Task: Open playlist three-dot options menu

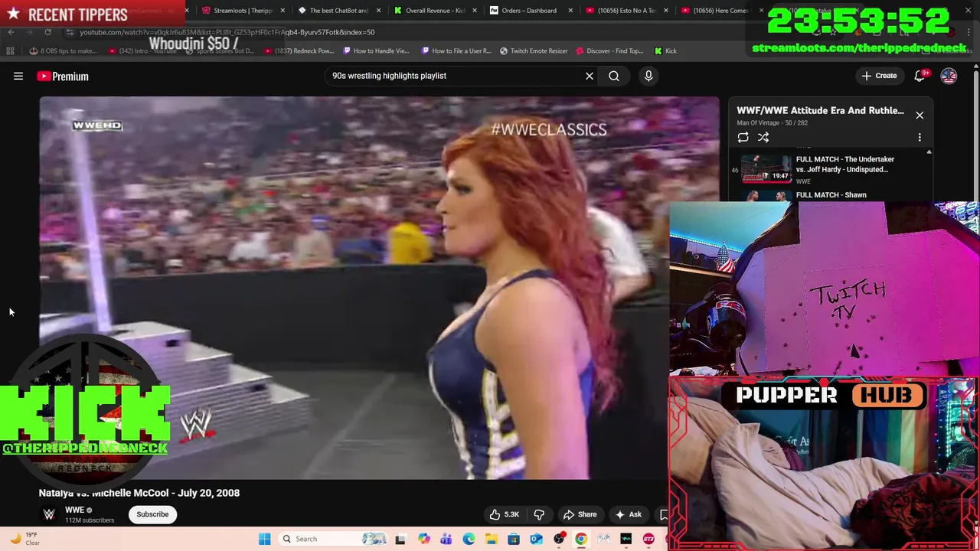Action: coord(920,138)
